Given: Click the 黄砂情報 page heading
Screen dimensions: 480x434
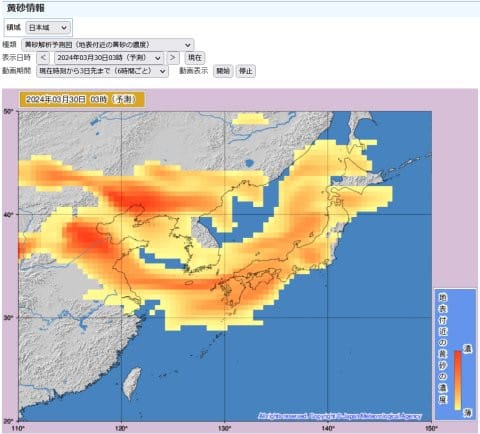Looking at the screenshot, I should pyautogui.click(x=25, y=8).
